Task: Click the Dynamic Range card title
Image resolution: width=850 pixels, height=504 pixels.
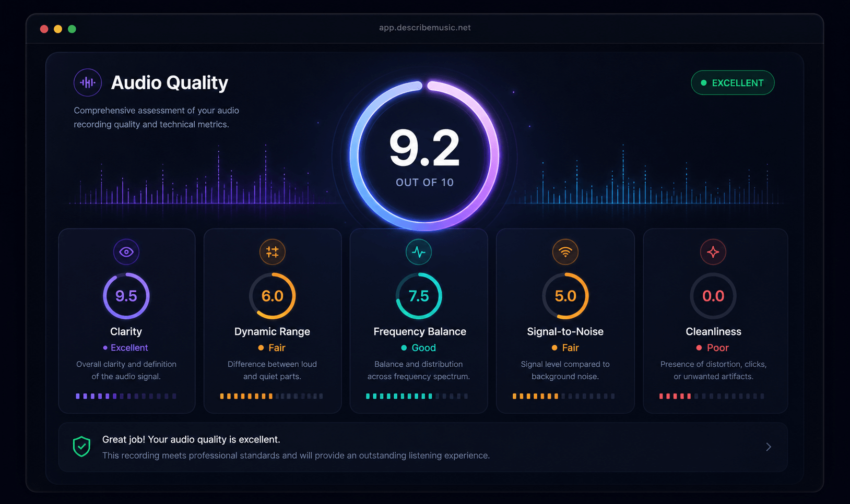Action: tap(272, 332)
